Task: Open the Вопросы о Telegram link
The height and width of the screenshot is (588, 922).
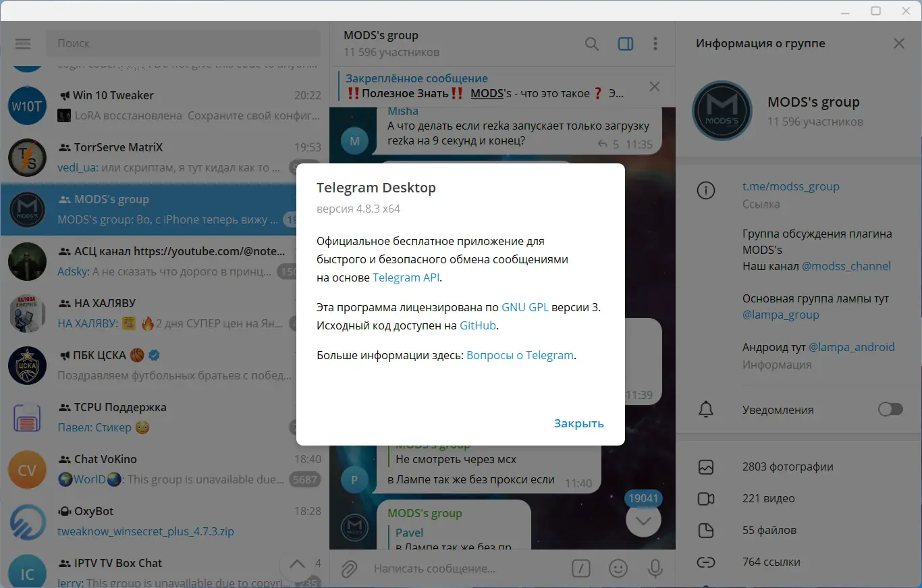Action: click(x=520, y=355)
